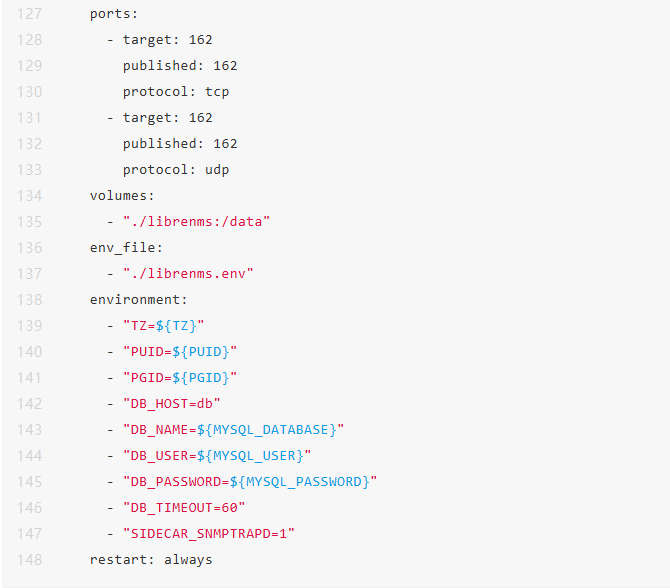
Task: Click the "./librenms:/data" string
Action: (197, 221)
